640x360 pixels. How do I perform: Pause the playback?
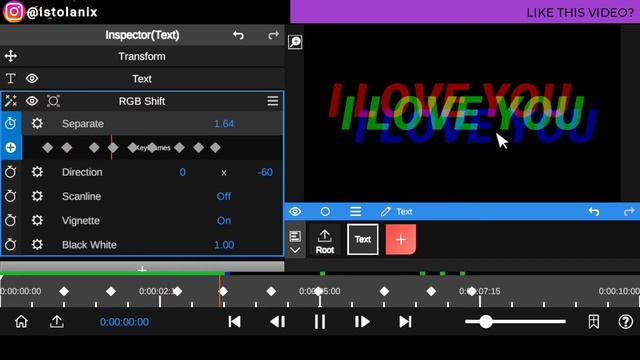click(320, 322)
